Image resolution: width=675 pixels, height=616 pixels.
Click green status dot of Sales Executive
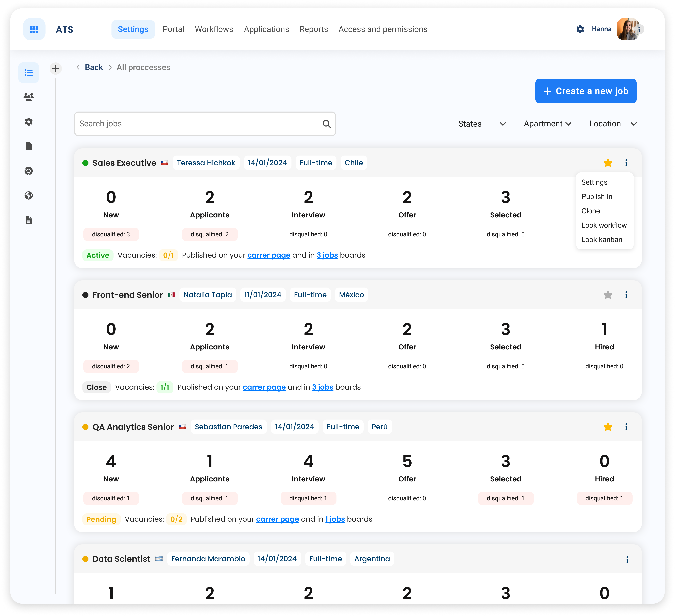(x=85, y=163)
